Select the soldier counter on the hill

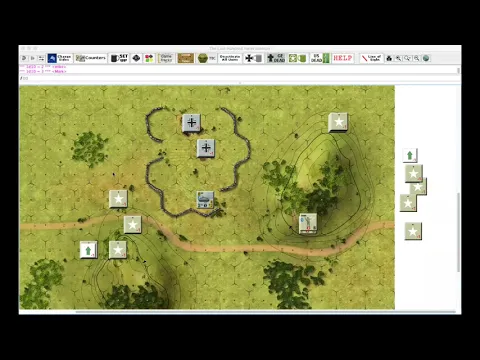[x=308, y=223]
